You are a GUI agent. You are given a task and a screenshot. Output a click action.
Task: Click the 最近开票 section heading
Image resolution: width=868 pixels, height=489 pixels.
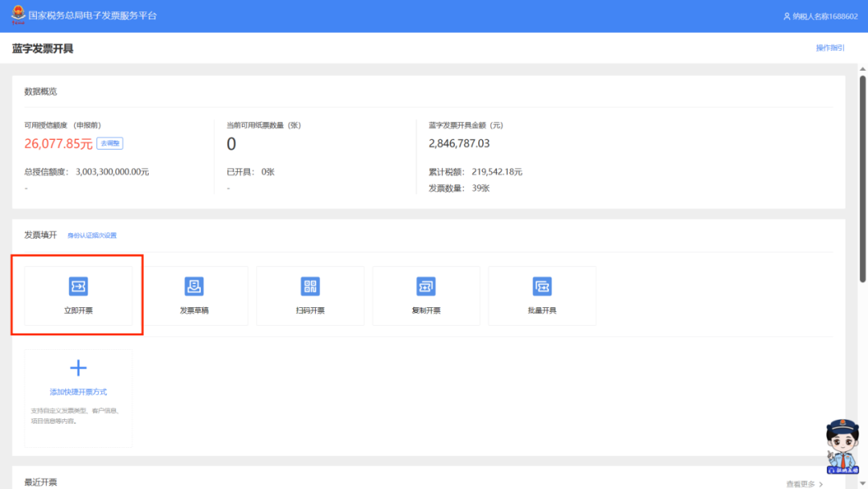click(40, 482)
